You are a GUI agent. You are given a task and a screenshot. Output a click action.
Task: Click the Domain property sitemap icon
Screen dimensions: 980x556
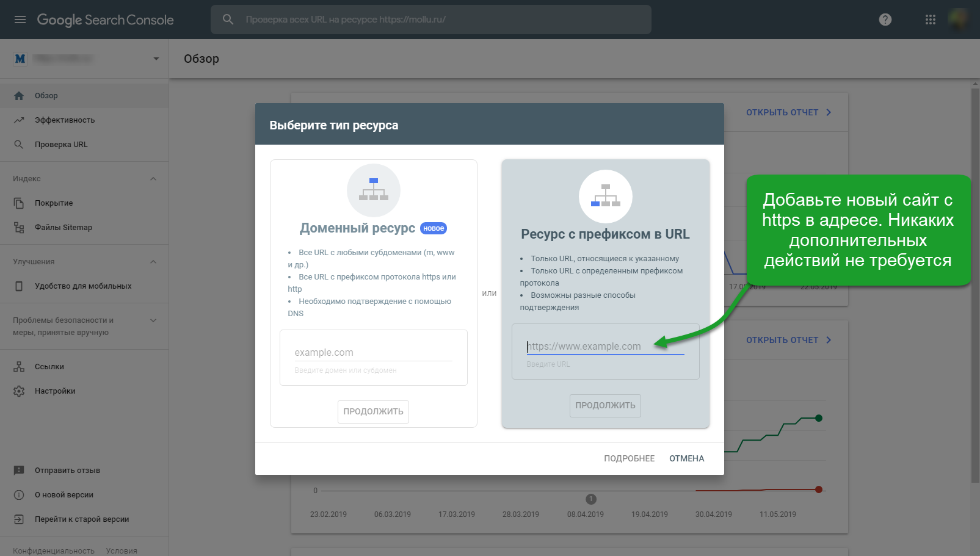[374, 190]
